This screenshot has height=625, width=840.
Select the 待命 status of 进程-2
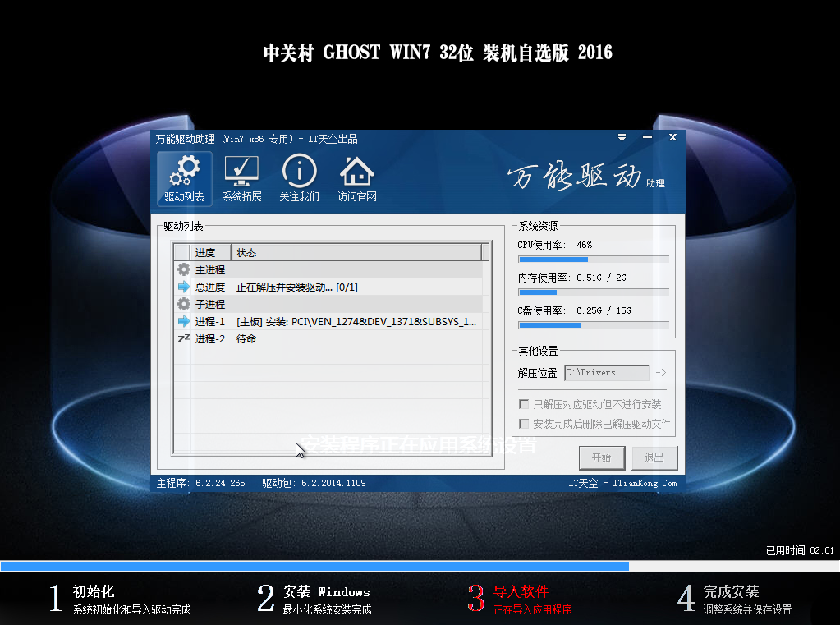[246, 338]
